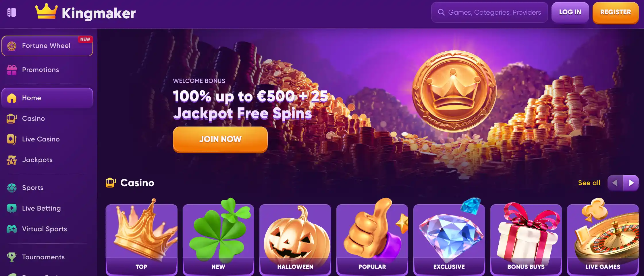
Task: Open the Jackpots 777 icon
Action: (12, 160)
